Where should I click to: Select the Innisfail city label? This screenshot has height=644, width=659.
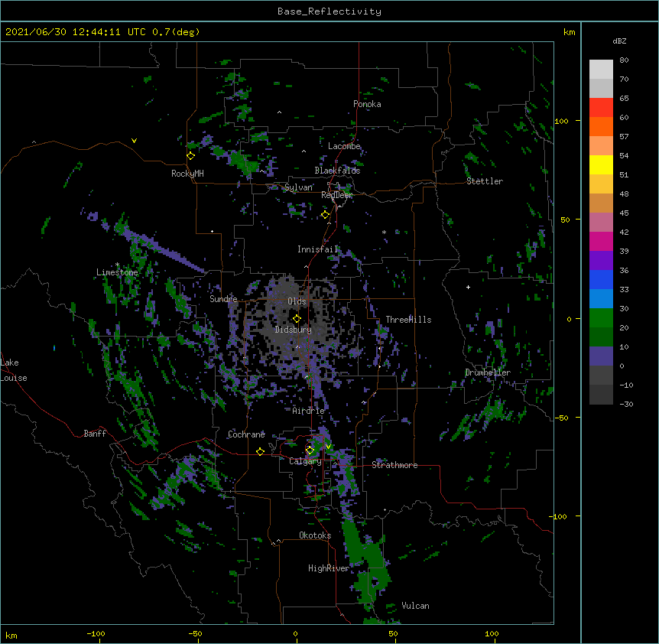point(317,249)
